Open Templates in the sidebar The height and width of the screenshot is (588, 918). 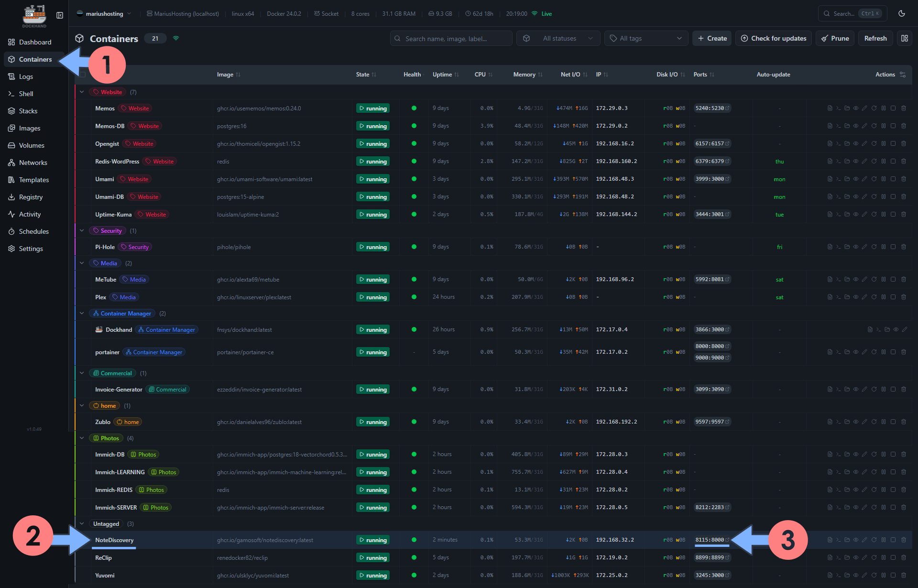[x=34, y=180]
